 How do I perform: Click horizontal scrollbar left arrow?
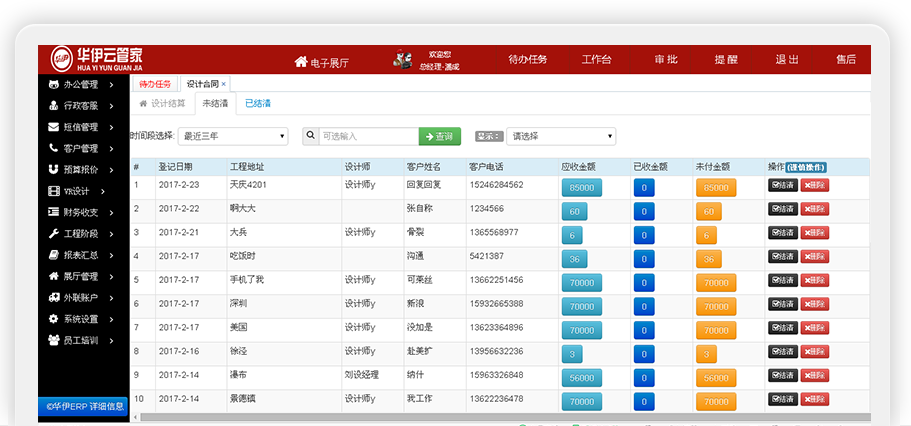[135, 417]
